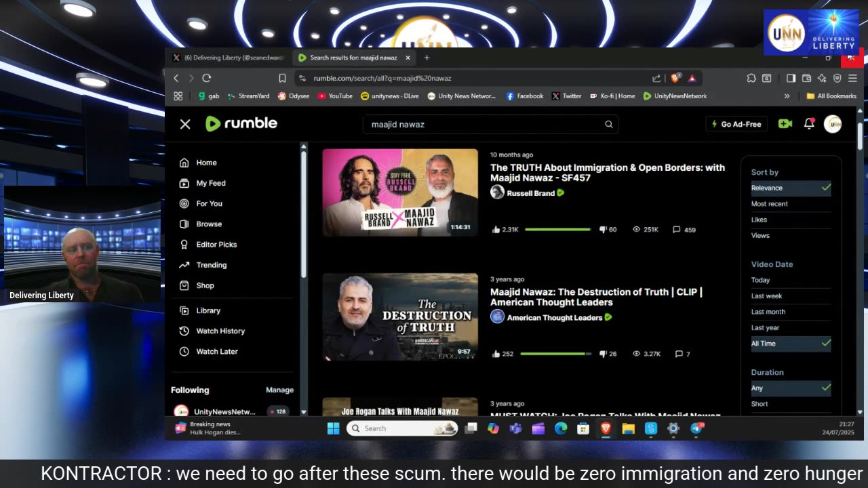Click the Brave Shields lion icon
Viewport: 868px width, 488px height.
[675, 78]
